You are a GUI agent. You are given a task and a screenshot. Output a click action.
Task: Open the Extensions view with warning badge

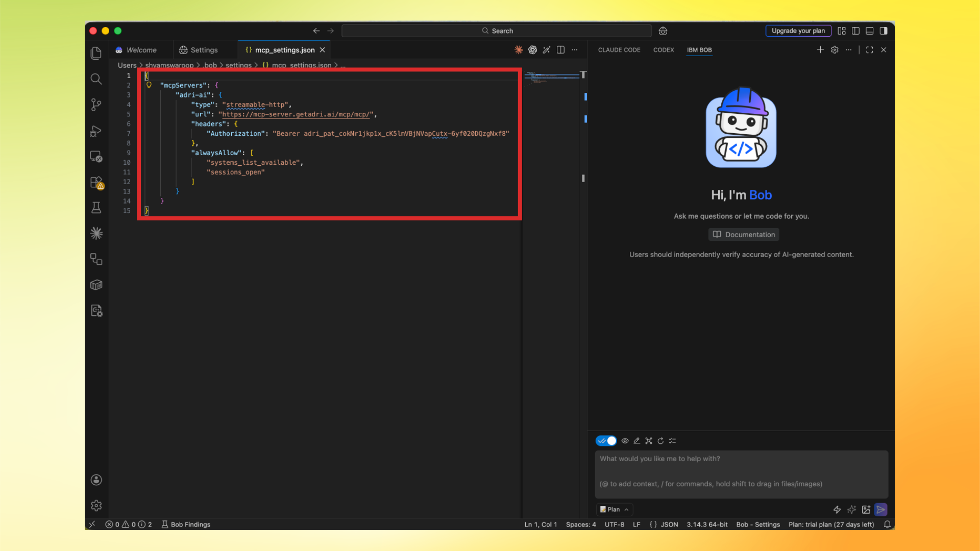(96, 182)
